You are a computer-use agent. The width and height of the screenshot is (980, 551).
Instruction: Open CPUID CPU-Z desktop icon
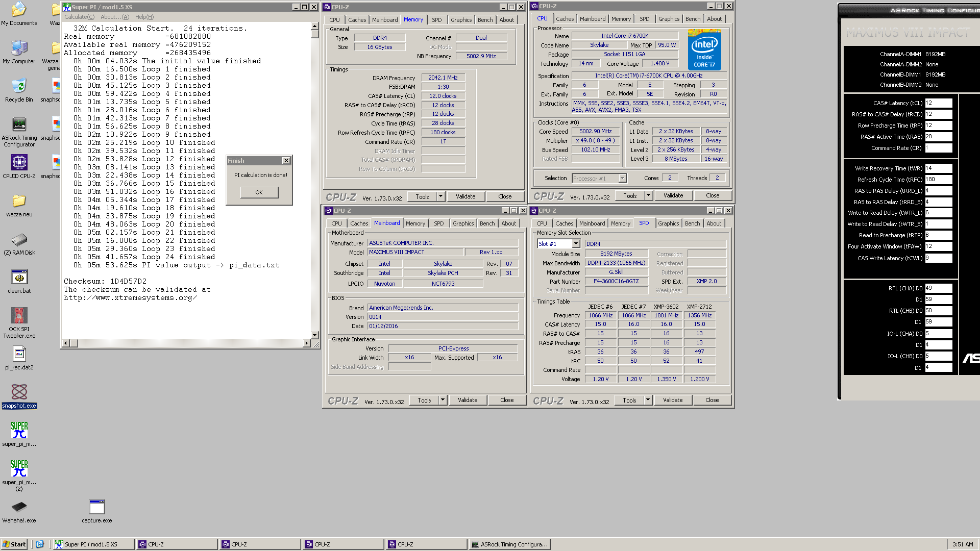19,163
